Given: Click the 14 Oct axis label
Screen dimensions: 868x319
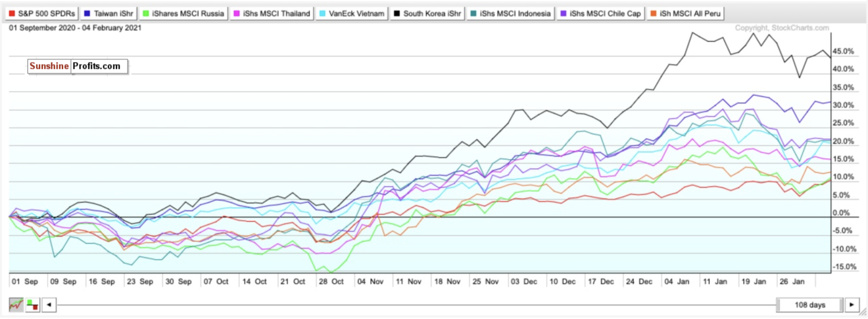Looking at the screenshot, I should pos(254,282).
